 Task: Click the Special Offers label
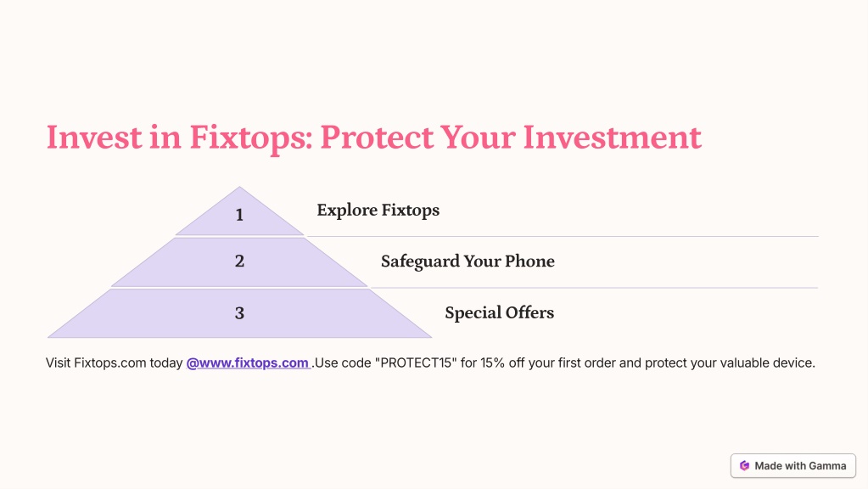499,313
